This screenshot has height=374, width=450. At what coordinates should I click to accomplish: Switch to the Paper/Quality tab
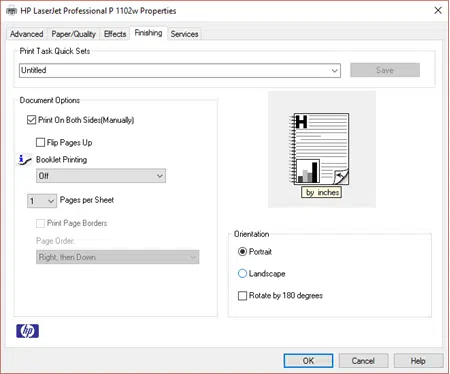[74, 34]
